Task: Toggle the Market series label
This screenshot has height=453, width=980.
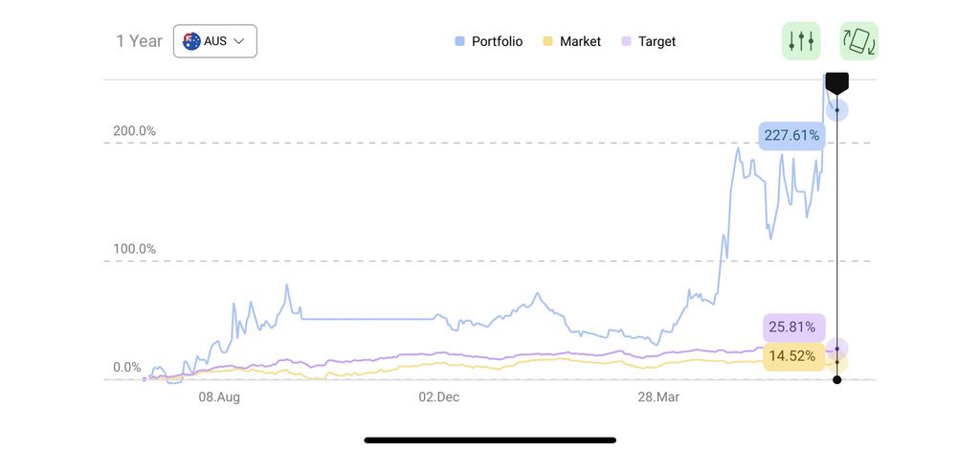Action: coord(580,41)
